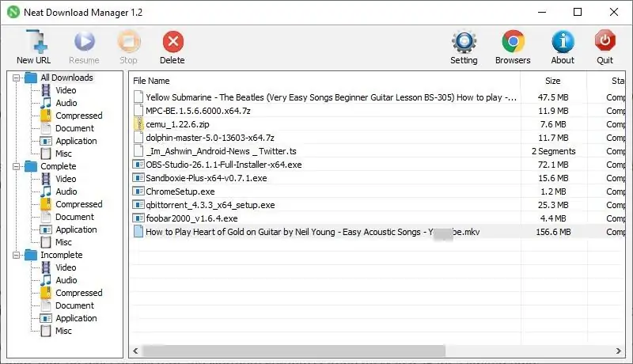Image resolution: width=633 pixels, height=364 pixels.
Task: Click the horizontal scrollbar right arrow
Action: click(618, 351)
